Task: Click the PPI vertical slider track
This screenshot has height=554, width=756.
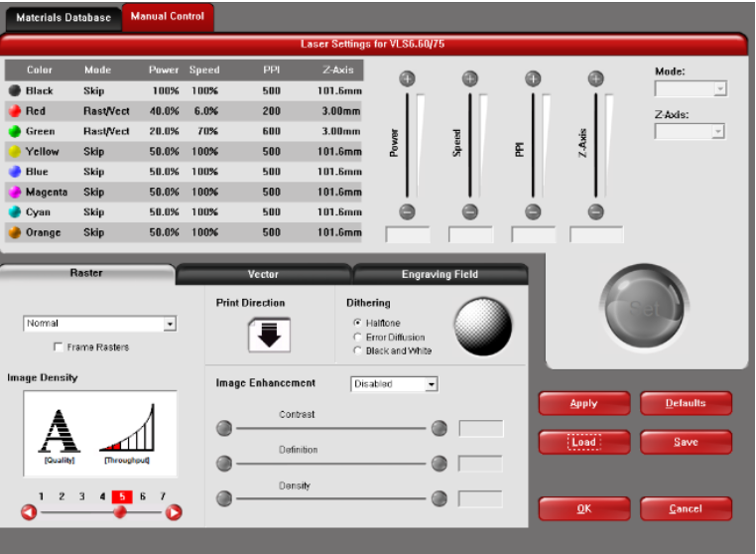Action: (x=533, y=145)
